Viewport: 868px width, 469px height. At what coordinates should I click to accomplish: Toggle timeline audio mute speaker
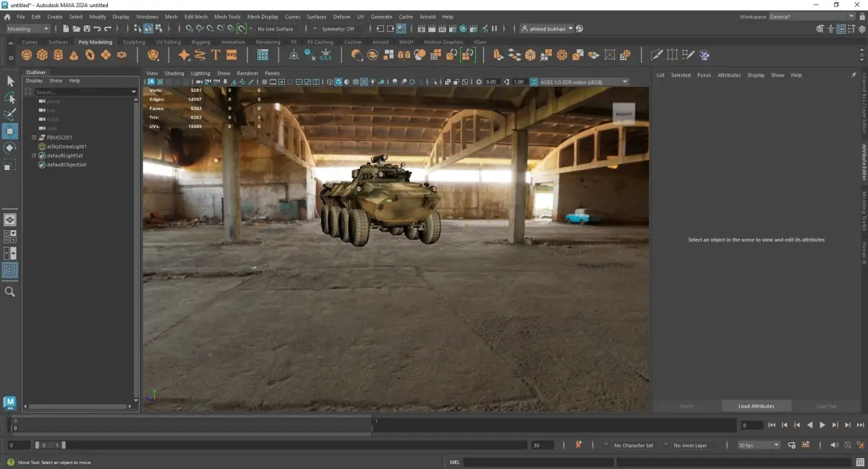[x=834, y=445]
